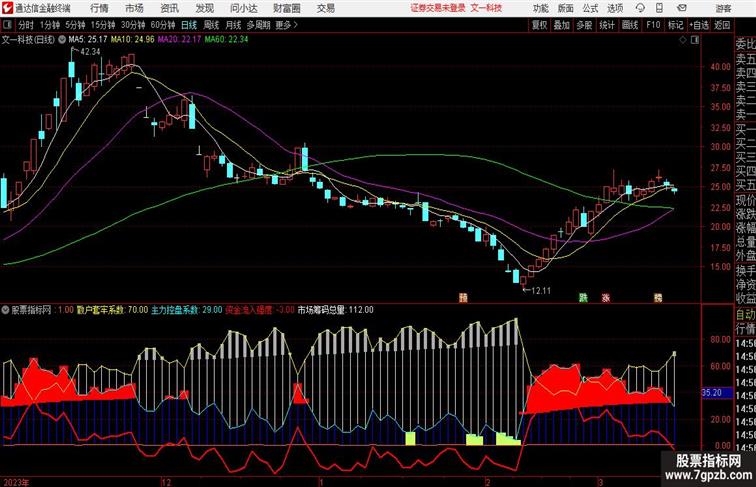Click the 叠加 overlay button

562,25
